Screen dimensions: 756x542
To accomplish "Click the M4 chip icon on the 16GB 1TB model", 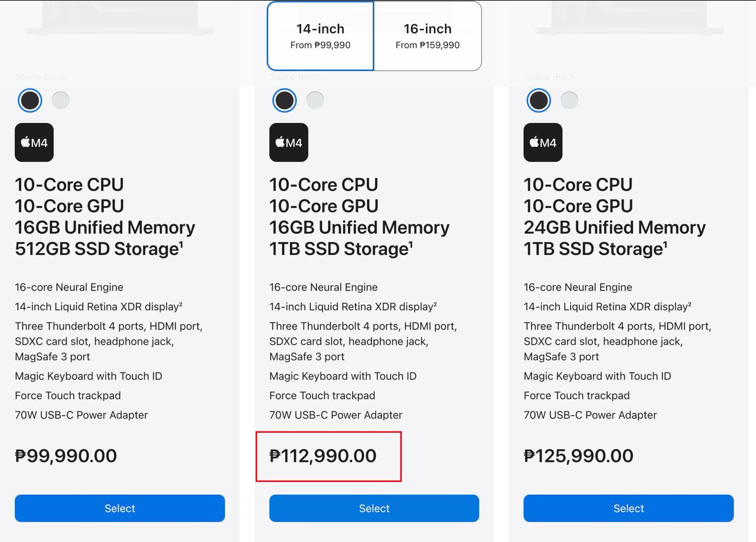I will tap(289, 142).
